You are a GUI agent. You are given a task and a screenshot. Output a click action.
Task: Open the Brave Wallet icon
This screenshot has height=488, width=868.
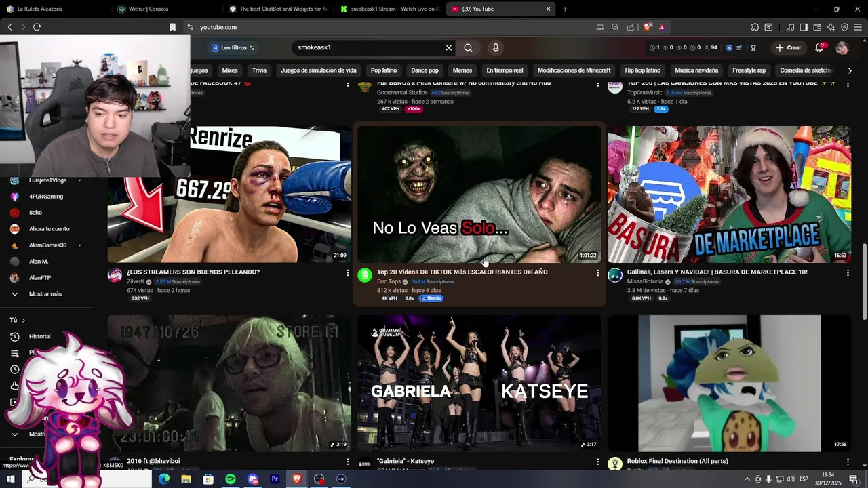coord(817,27)
